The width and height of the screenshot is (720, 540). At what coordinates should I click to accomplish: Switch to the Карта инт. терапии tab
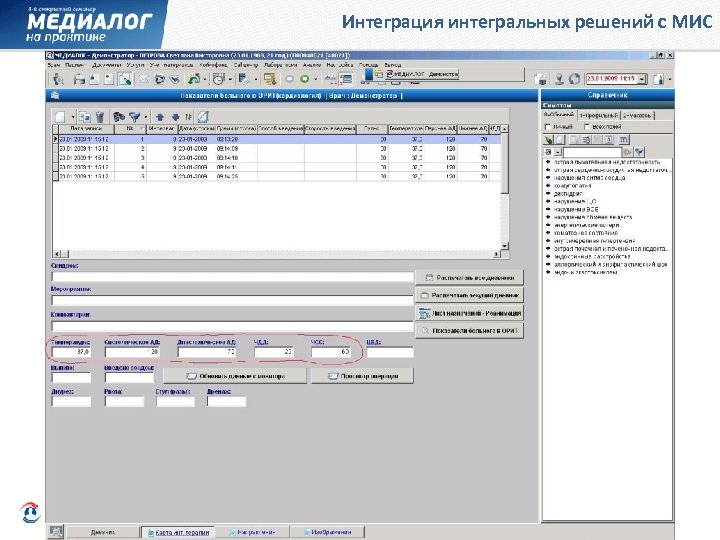(178, 532)
